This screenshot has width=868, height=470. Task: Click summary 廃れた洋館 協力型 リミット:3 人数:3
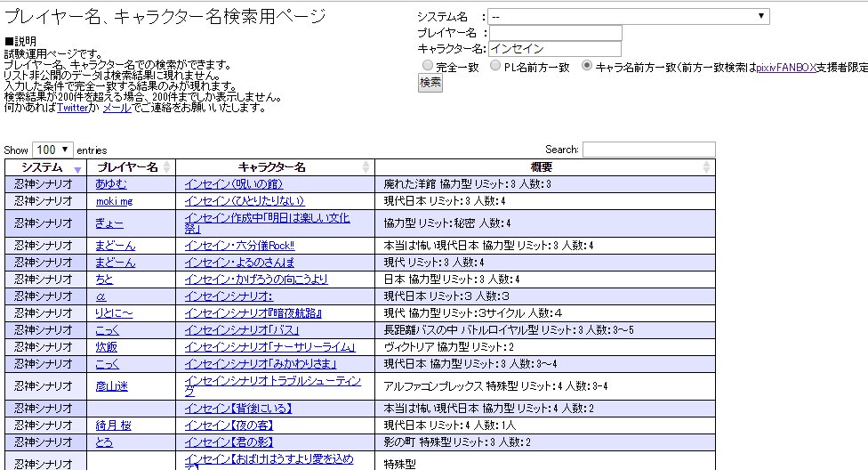click(x=467, y=184)
